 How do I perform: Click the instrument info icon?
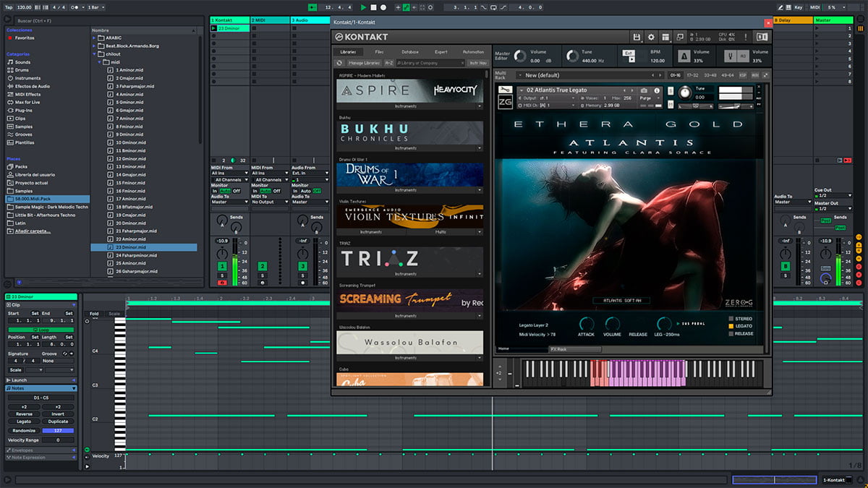[655, 90]
